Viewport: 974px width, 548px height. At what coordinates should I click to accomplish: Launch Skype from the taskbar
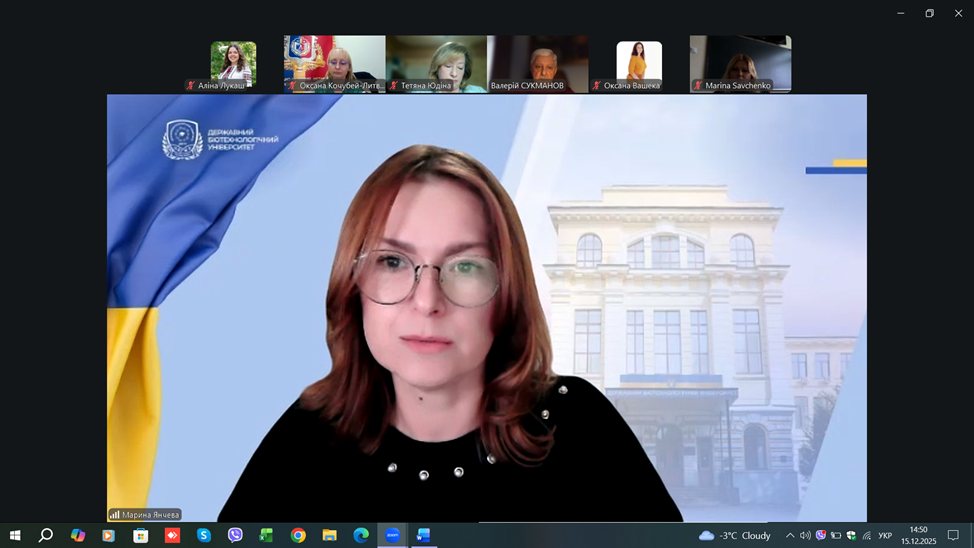(x=204, y=535)
